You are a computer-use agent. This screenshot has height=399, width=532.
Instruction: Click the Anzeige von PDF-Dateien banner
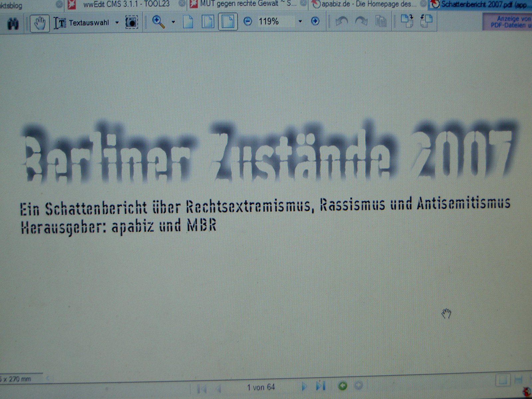[x=508, y=22]
